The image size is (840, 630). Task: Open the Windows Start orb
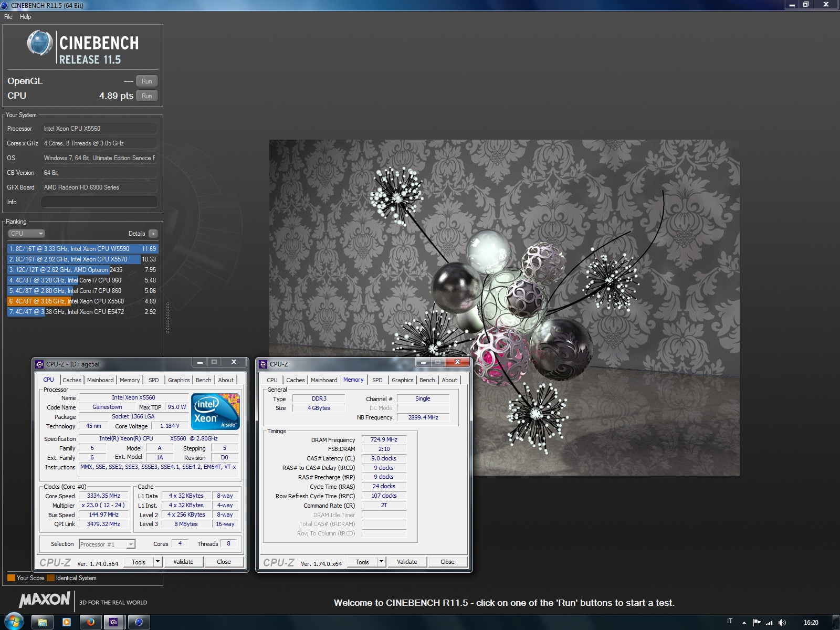pyautogui.click(x=14, y=622)
